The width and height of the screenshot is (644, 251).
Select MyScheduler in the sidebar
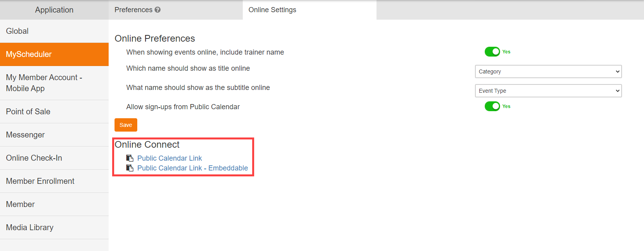coord(54,54)
